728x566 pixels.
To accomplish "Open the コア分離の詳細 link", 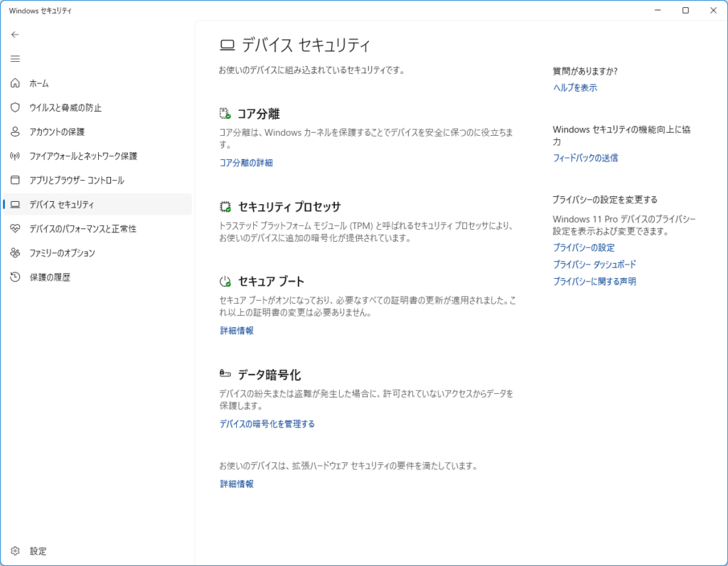I will [x=246, y=163].
